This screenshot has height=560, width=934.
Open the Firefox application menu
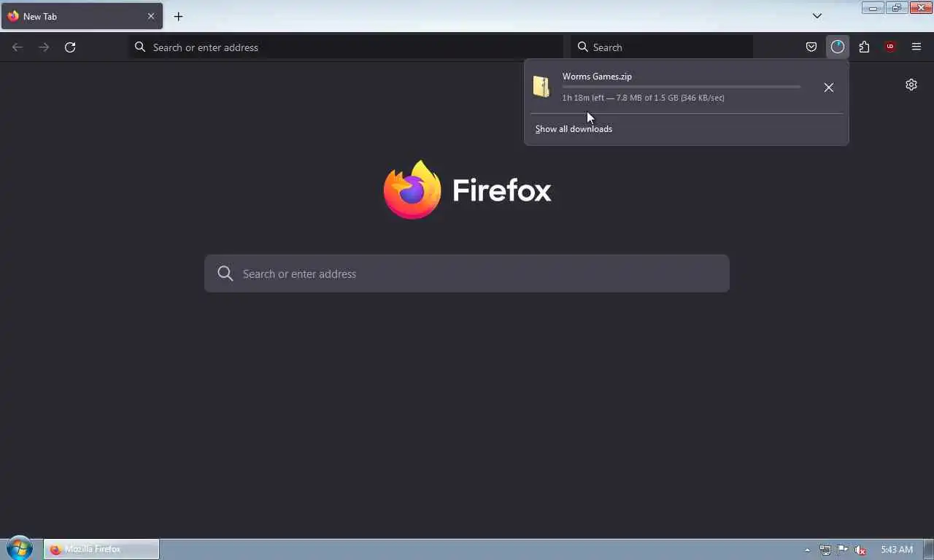coord(916,47)
